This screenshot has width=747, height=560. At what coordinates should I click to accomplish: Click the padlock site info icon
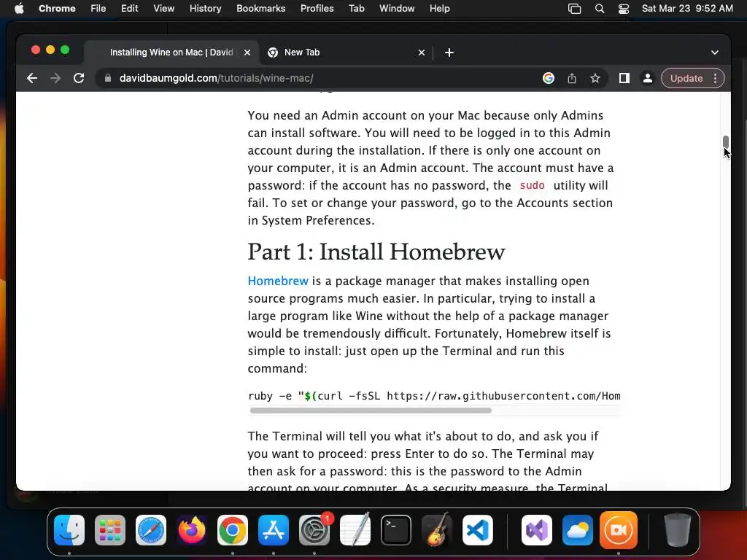pos(108,78)
